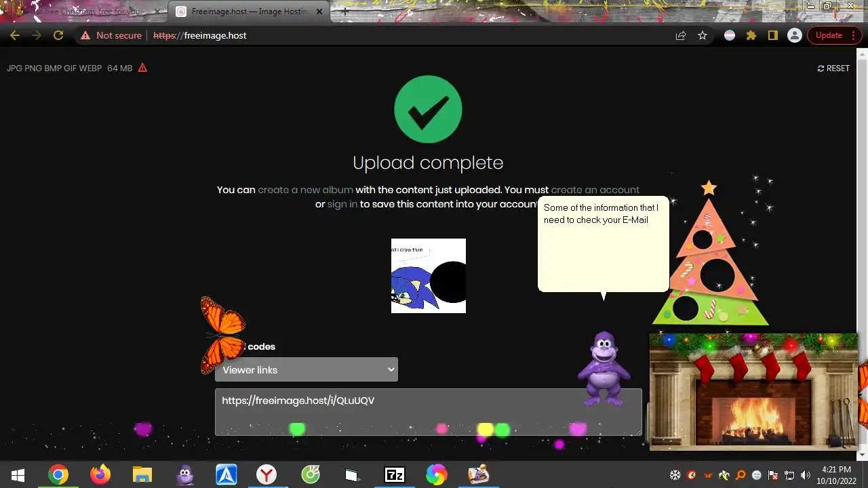Click the fireplace desktop widget
The height and width of the screenshot is (488, 868).
point(753,392)
